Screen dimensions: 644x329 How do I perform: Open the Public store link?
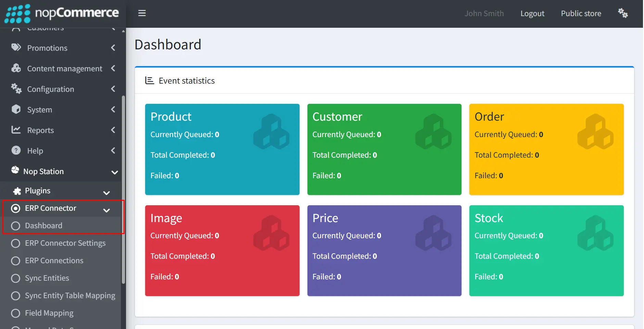(581, 13)
